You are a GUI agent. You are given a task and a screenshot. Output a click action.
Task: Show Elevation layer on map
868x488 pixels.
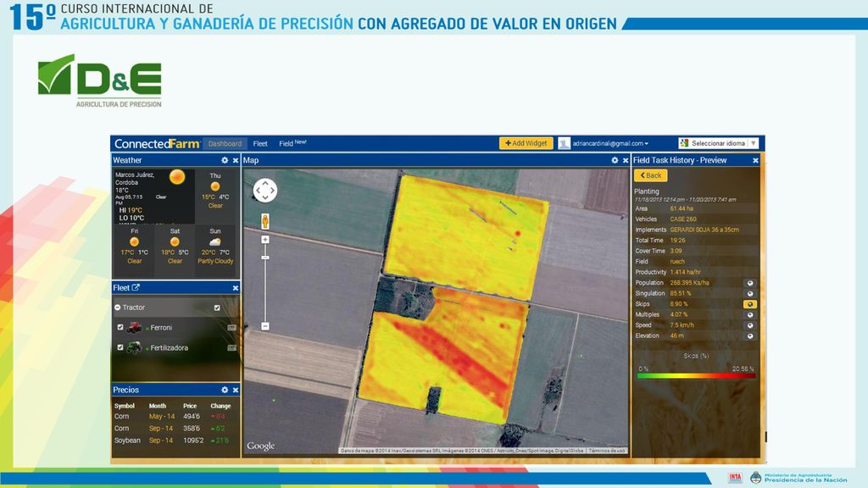(750, 335)
